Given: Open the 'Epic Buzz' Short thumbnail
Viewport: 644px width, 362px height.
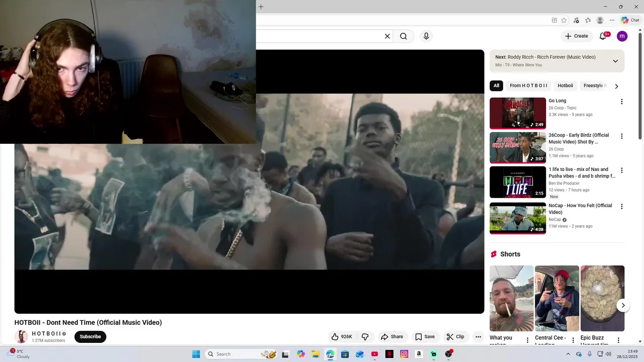Looking at the screenshot, I should pyautogui.click(x=602, y=299).
